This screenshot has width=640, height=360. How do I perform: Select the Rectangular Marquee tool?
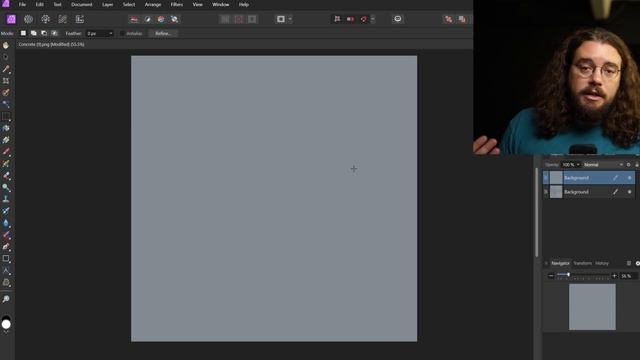(x=6, y=116)
